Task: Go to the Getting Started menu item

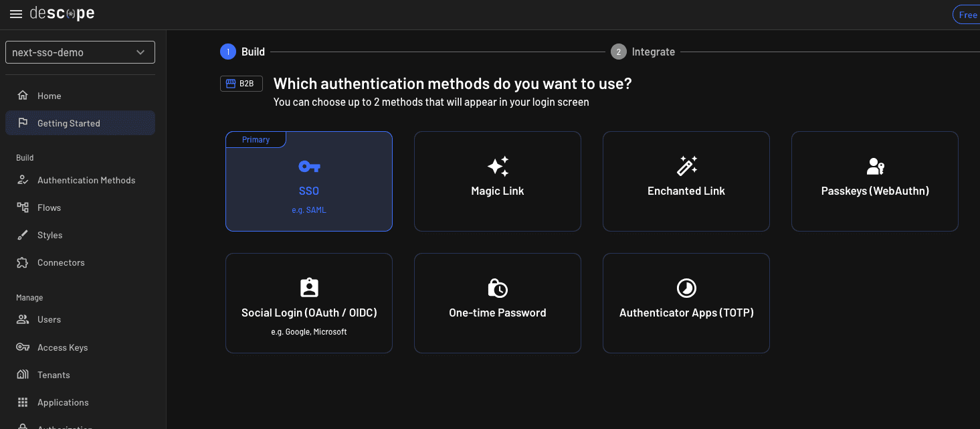Action: point(68,123)
